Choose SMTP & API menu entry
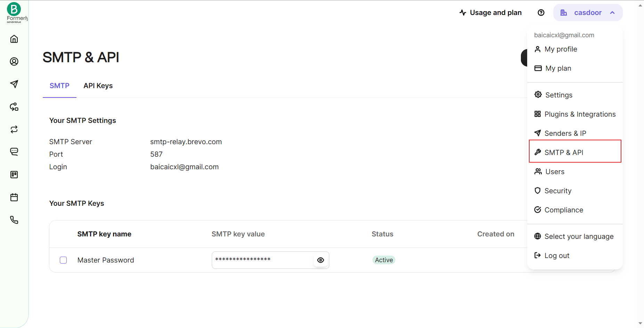This screenshot has height=328, width=644. tap(564, 153)
